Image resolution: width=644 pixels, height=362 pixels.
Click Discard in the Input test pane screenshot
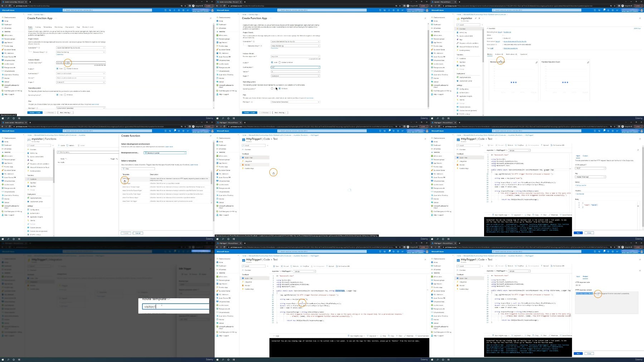point(499,145)
